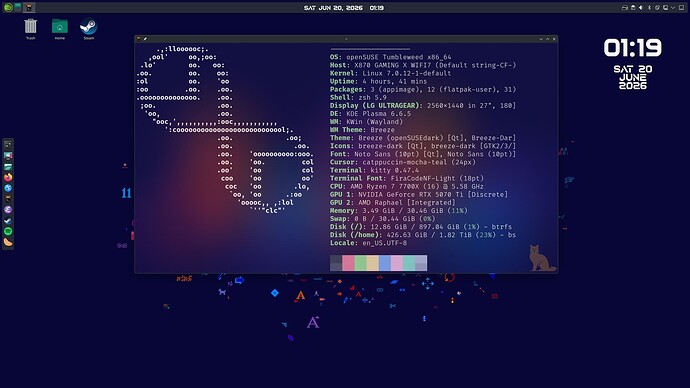Click the "GPU 2: AMD Raphael [Integrated]" line

(393, 202)
